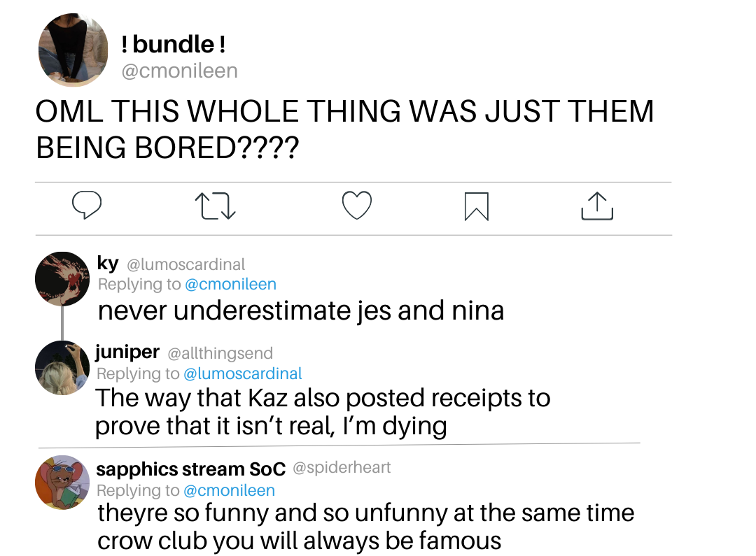This screenshot has width=756, height=556.
Task: Click the @cmonileen handle under bundle
Action: [179, 71]
